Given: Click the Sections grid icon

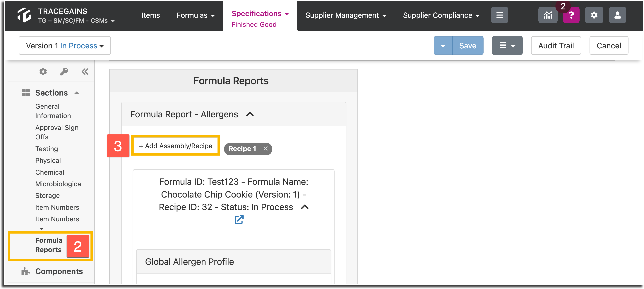Looking at the screenshot, I should pyautogui.click(x=26, y=93).
